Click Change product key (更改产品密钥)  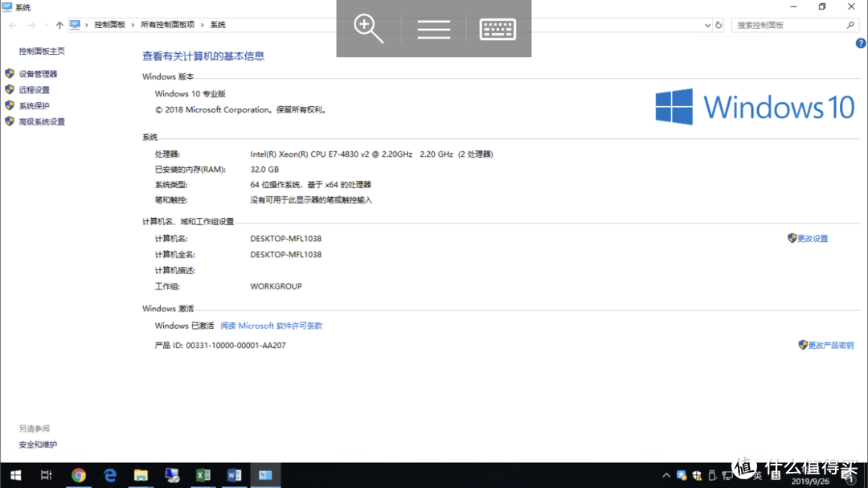click(830, 345)
